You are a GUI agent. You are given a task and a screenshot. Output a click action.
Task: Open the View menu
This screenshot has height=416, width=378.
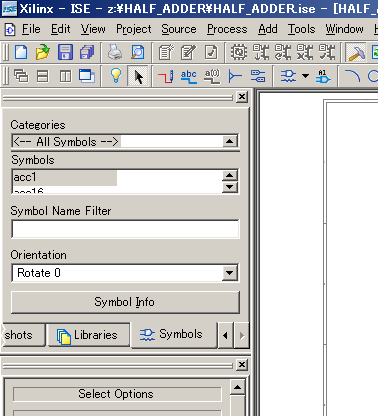coord(93,29)
